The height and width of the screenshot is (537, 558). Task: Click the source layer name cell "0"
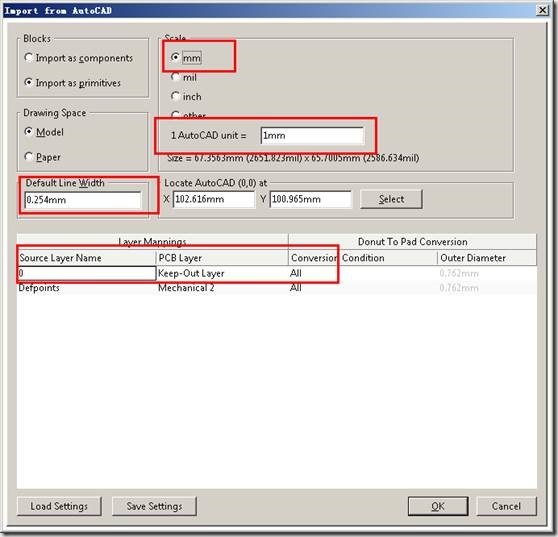click(x=86, y=273)
